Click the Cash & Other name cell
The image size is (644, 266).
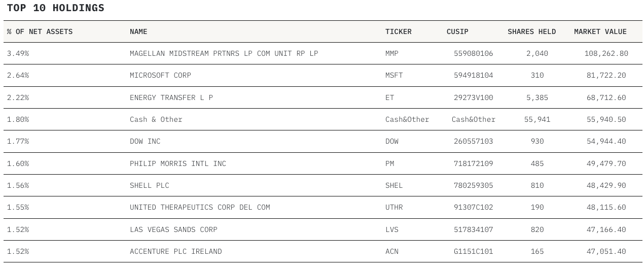(156, 119)
